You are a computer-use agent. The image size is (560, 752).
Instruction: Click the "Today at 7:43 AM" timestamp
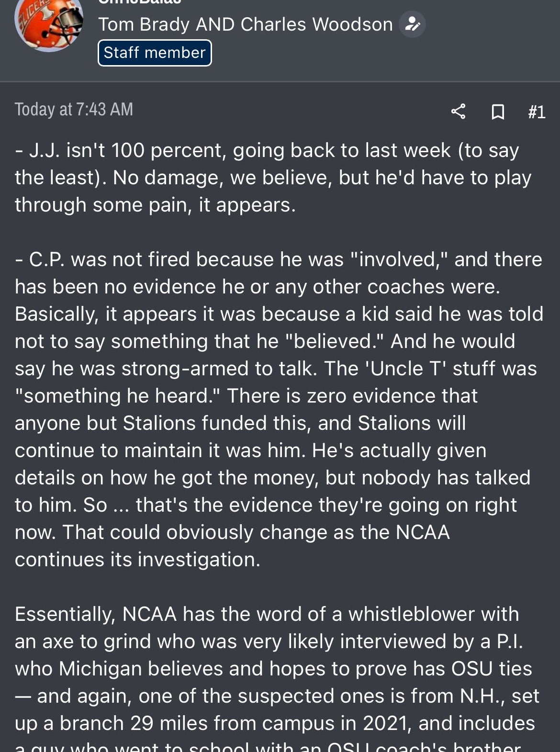(74, 110)
